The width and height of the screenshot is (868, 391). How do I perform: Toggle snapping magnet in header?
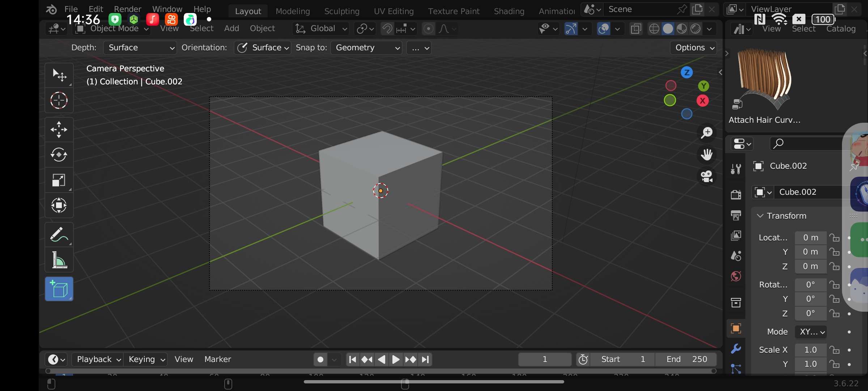(x=387, y=29)
